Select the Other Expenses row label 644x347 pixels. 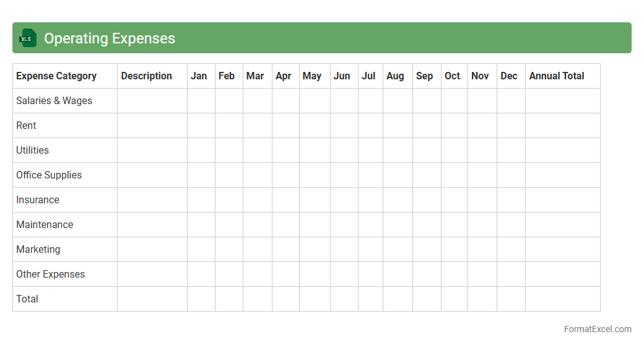point(50,274)
